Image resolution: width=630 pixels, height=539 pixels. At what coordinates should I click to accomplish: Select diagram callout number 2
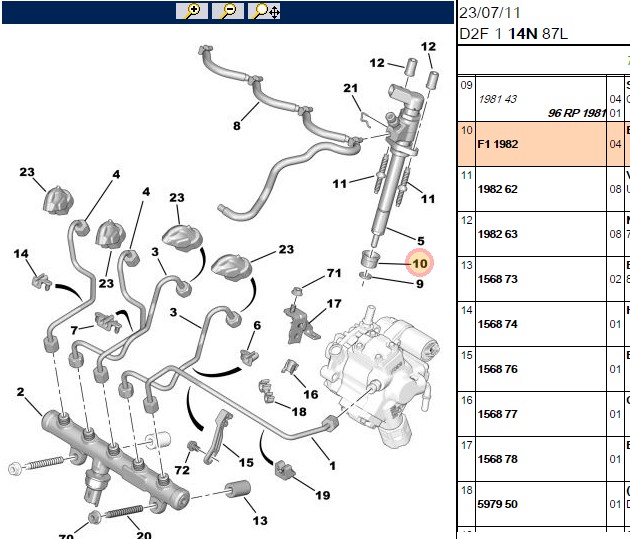[x=20, y=392]
